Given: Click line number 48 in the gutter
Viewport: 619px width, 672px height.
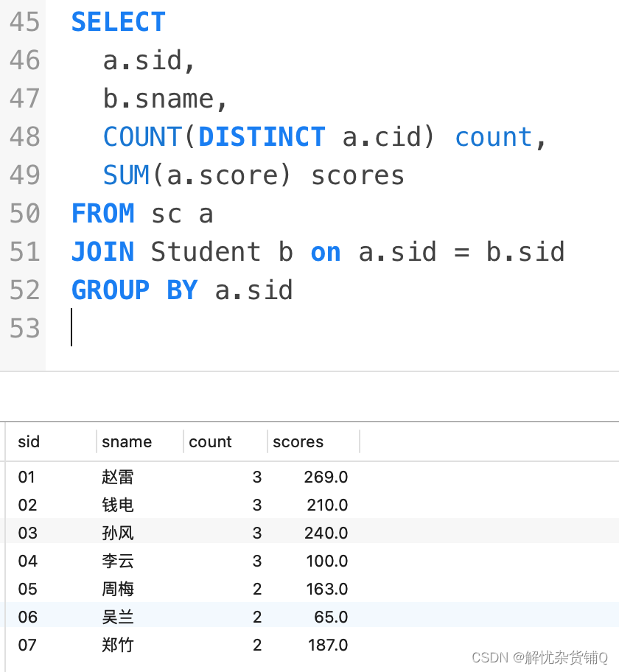Looking at the screenshot, I should pos(24,137).
